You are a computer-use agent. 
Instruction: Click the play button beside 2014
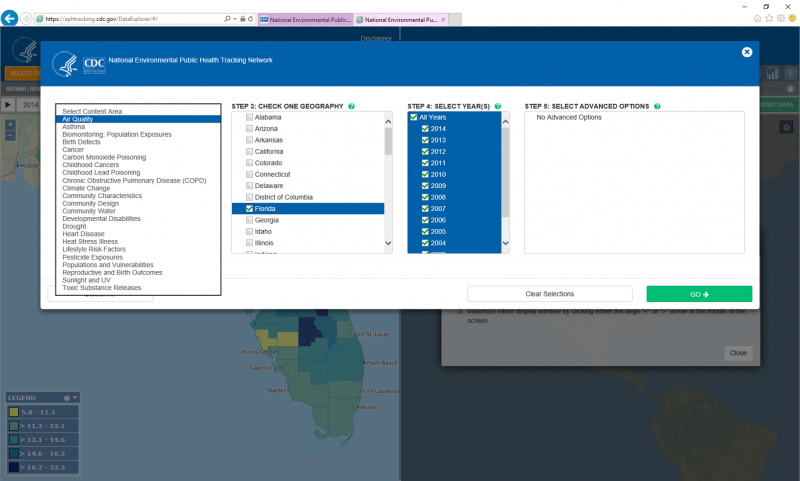(x=8, y=105)
